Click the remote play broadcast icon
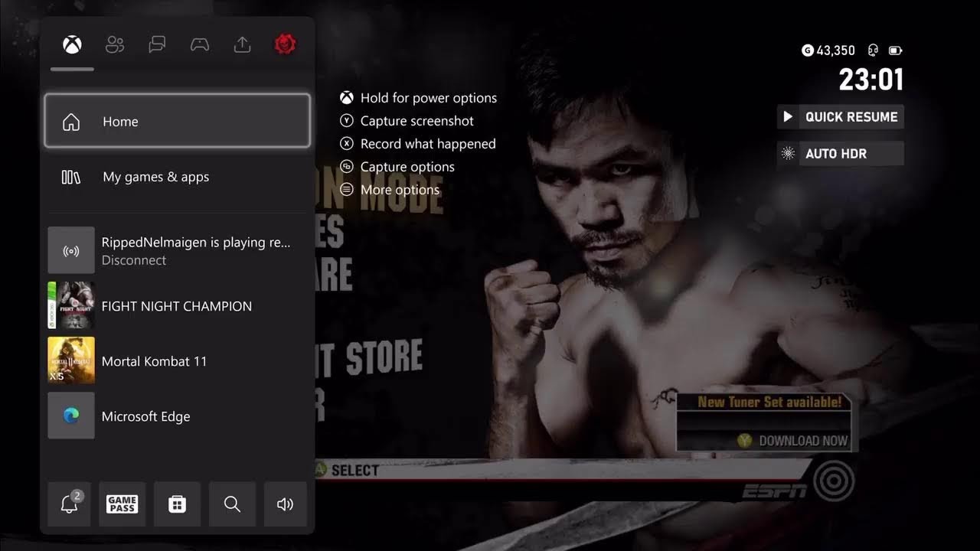980x551 pixels. 71,250
